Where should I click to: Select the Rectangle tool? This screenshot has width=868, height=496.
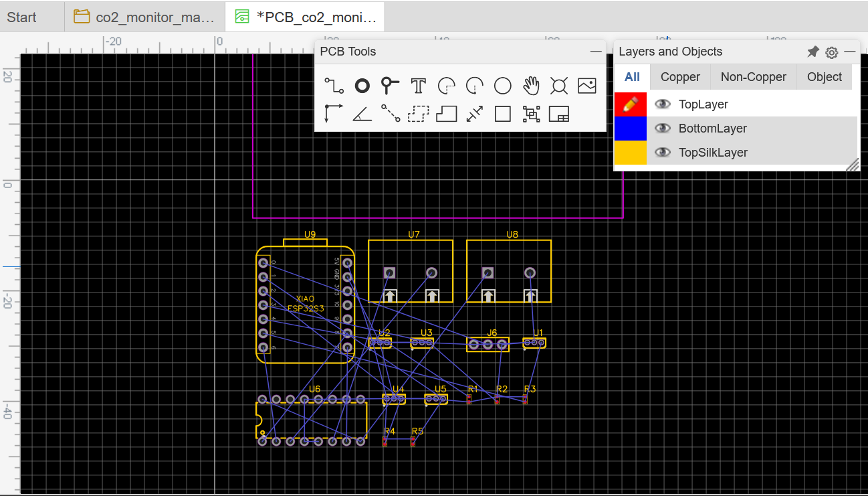coord(503,114)
